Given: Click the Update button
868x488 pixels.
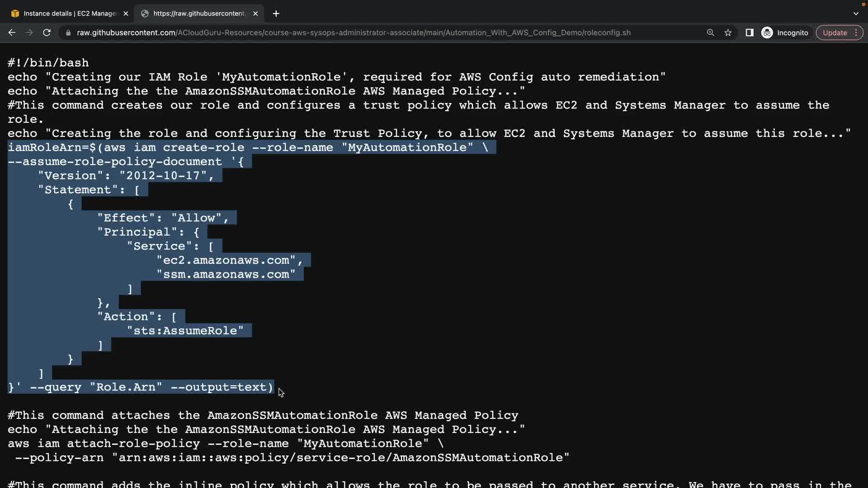Looking at the screenshot, I should [x=835, y=33].
